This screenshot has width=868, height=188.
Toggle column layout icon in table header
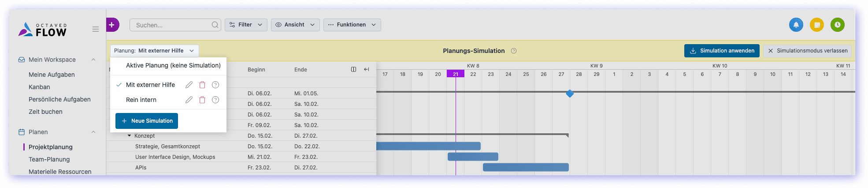point(353,69)
